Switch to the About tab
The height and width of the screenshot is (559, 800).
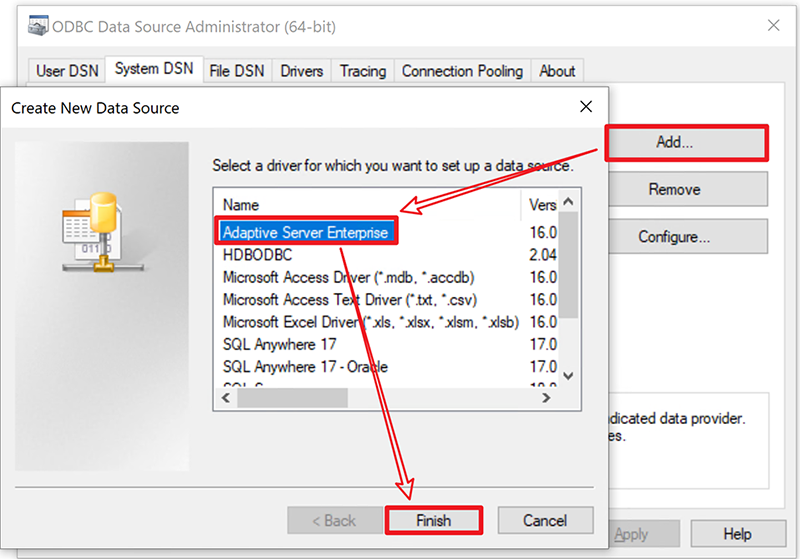pyautogui.click(x=557, y=71)
